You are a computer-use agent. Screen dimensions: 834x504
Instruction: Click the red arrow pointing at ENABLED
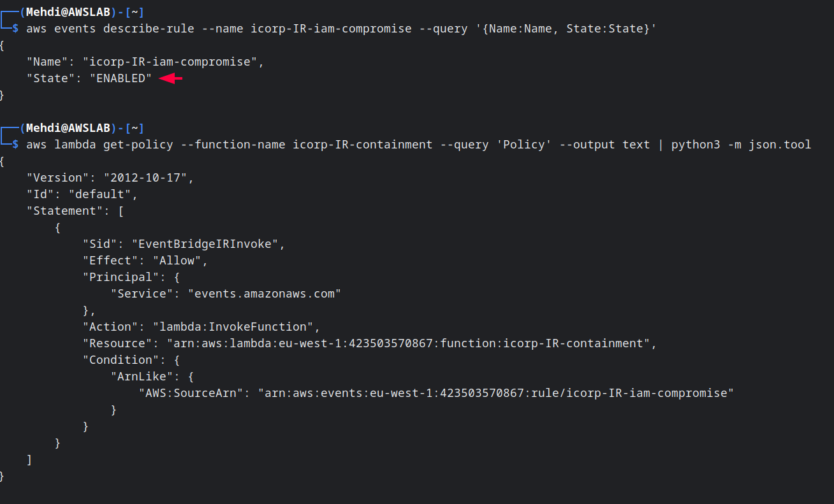pyautogui.click(x=171, y=78)
